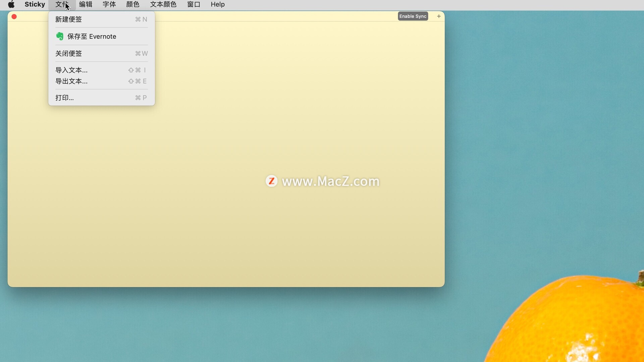Choose 打印... from the menu
Image resolution: width=644 pixels, height=362 pixels.
102,98
